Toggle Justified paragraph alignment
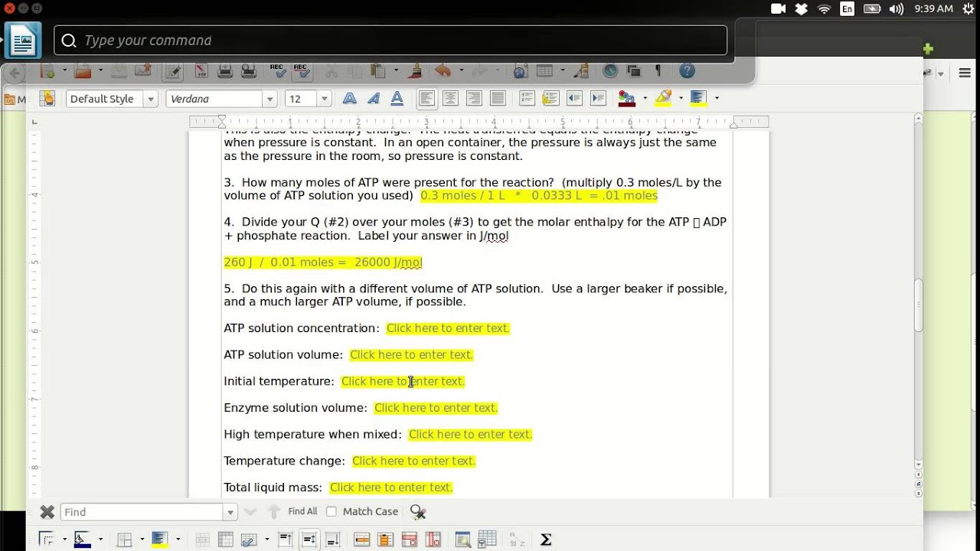Screen dimensions: 980x551 (x=498, y=98)
